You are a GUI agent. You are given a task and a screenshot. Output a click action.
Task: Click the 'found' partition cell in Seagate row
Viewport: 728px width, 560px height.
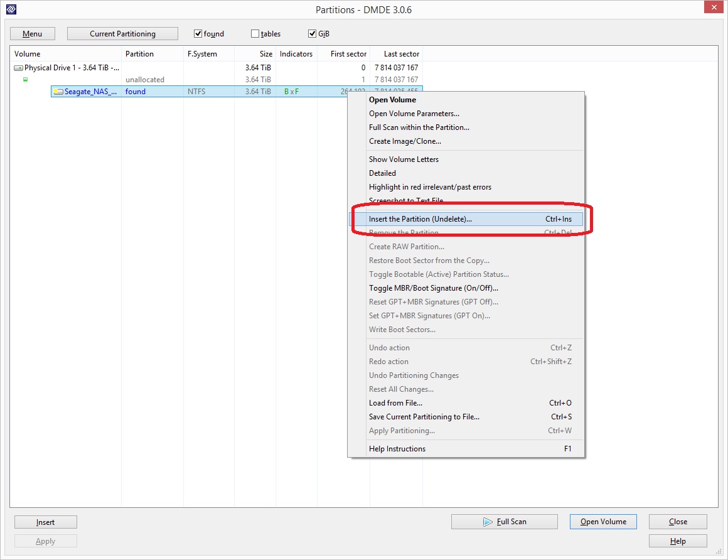tap(136, 92)
